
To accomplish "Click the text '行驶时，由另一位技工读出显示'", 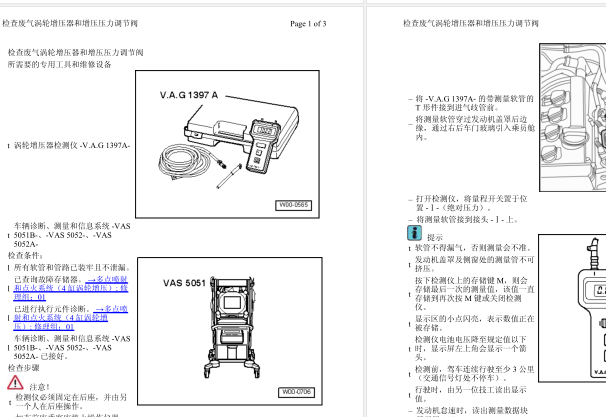I will pos(471,390).
